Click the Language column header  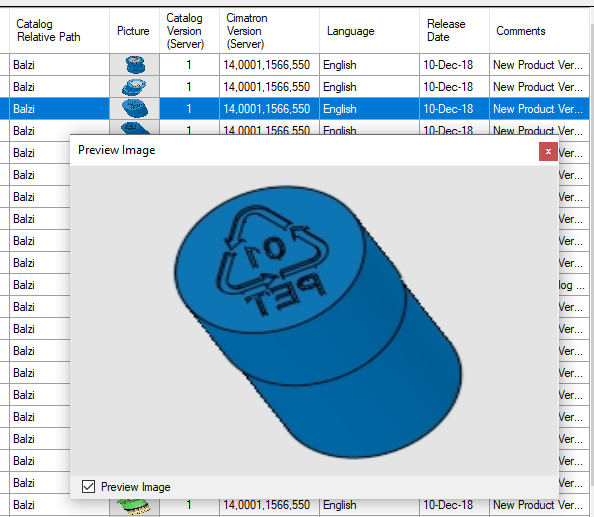(369, 31)
